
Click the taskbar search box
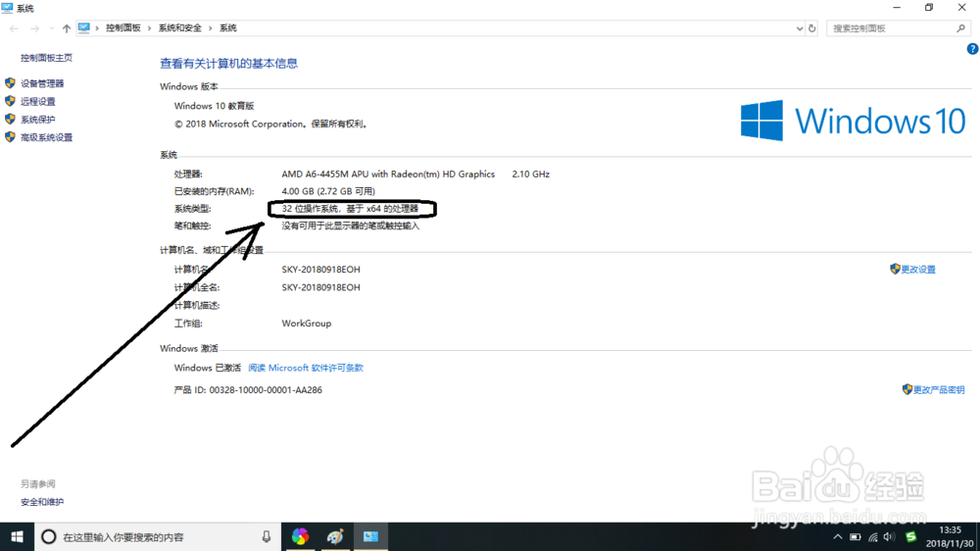[x=158, y=536]
